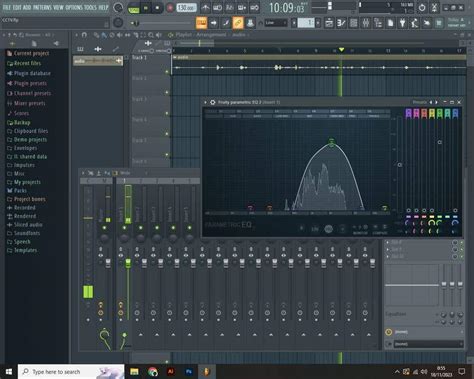Click the plugin plug icon in toolbar

tap(402, 23)
